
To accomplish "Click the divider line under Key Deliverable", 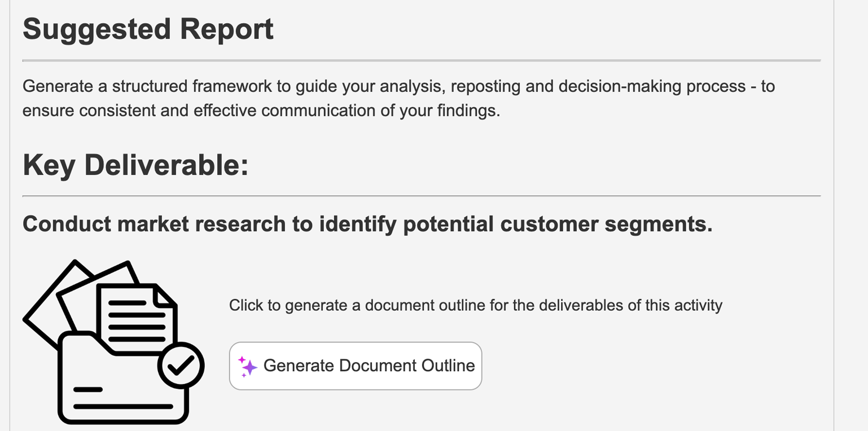I will (421, 196).
